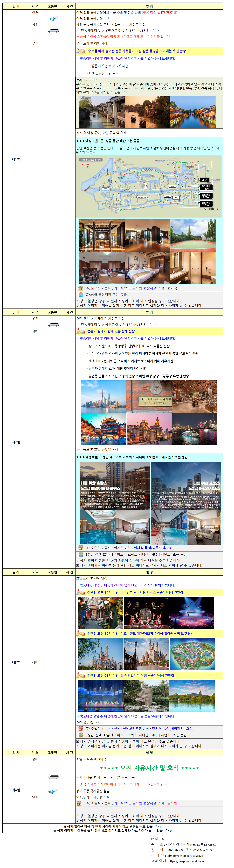Viewport: 234px width, 868px height.
Task: Click the hotel icon in the Day 3 hotel row
Action: pyautogui.click(x=81, y=735)
